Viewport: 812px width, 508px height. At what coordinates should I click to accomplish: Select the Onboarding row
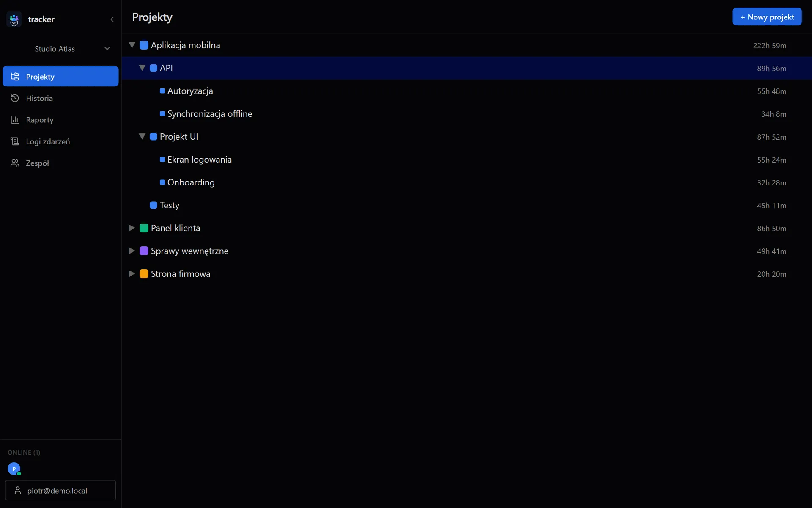point(467,182)
